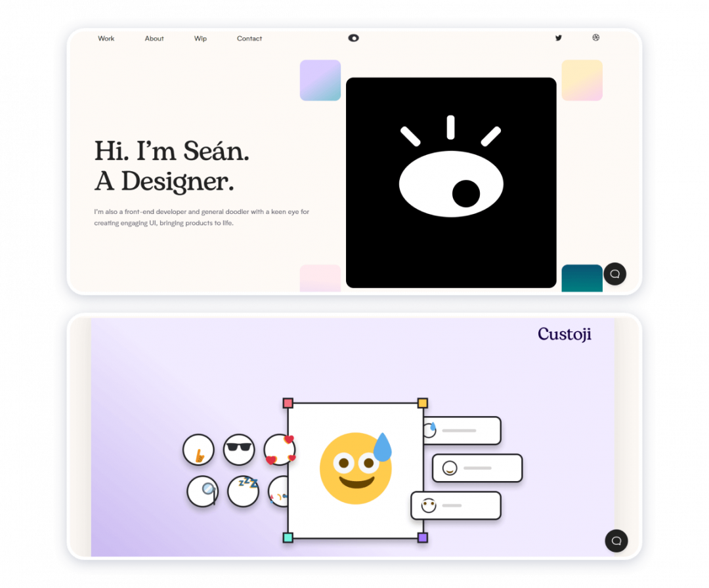Select the sleeping ZZZ emoji face
The height and width of the screenshot is (588, 709).
(x=243, y=492)
